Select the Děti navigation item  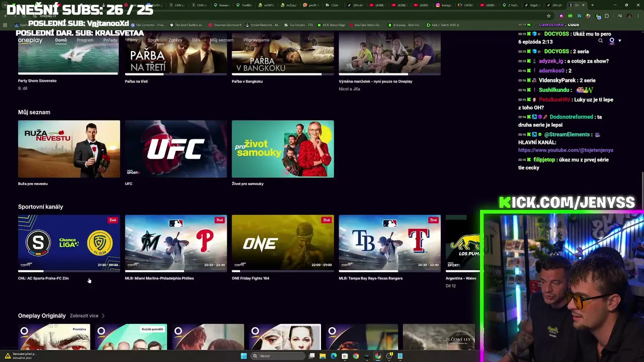(x=196, y=40)
